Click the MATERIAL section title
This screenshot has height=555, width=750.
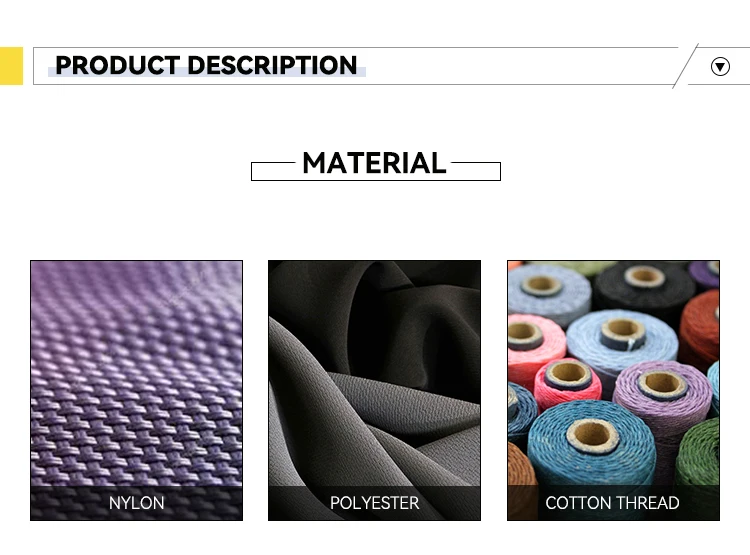[374, 163]
